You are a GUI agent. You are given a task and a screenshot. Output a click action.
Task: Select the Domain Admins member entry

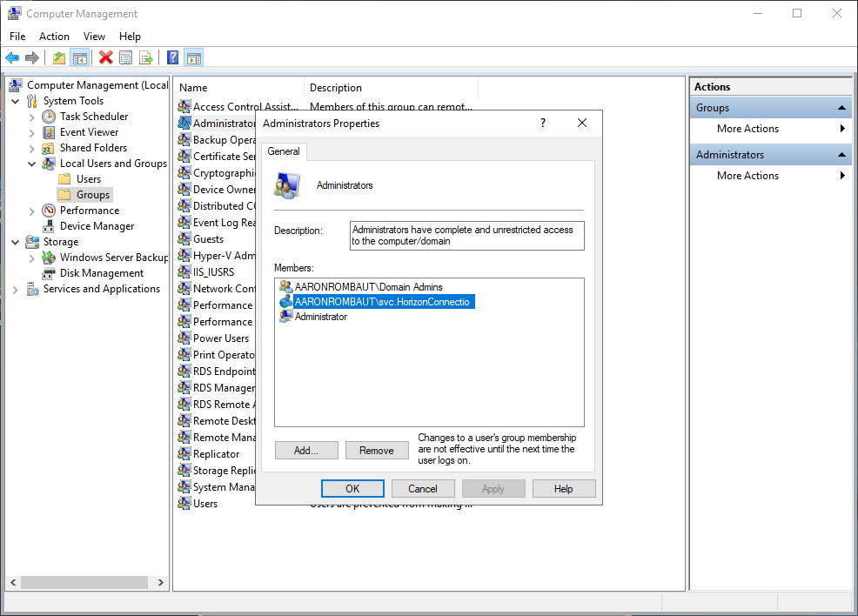pos(368,287)
